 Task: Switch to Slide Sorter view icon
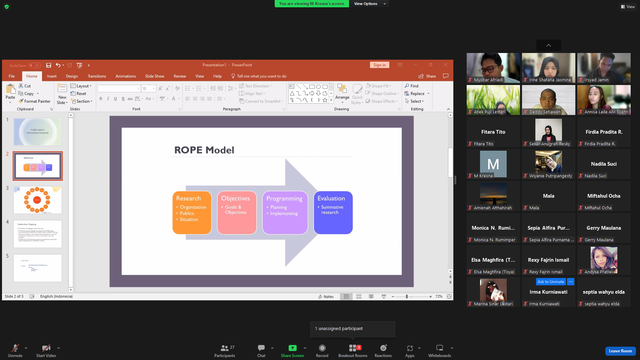tap(359, 297)
